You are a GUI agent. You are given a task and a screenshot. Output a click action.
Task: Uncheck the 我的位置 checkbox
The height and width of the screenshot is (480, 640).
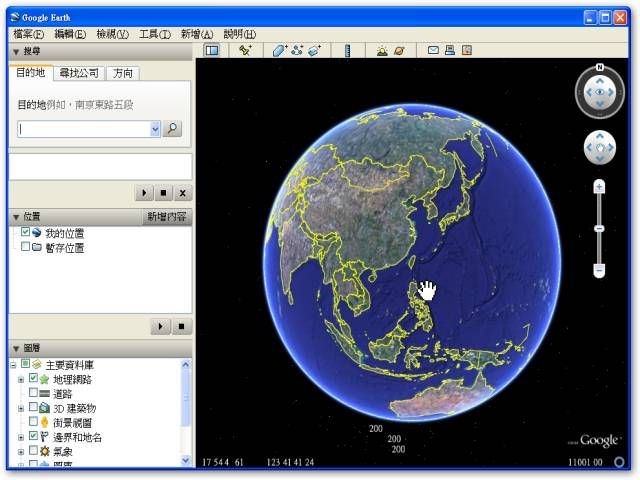26,232
